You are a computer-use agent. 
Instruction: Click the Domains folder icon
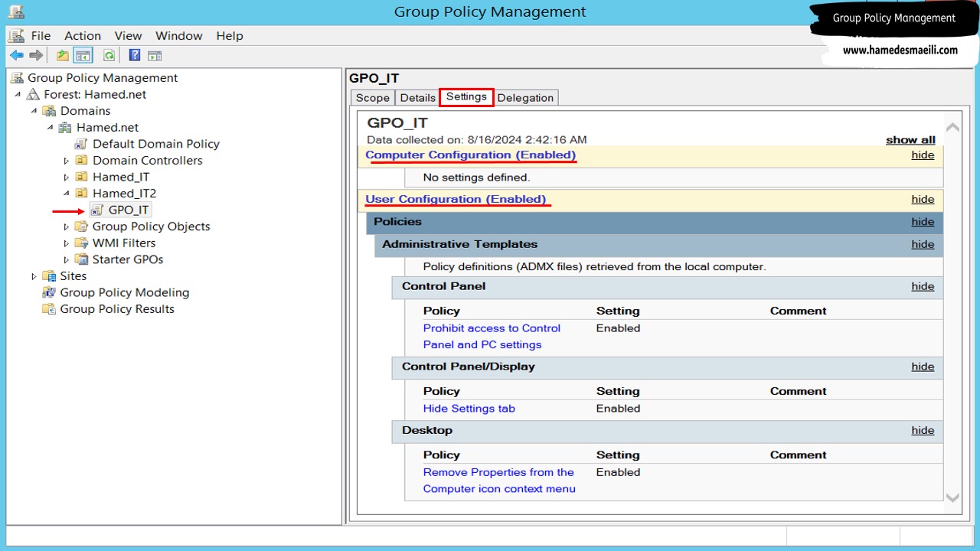(50, 111)
